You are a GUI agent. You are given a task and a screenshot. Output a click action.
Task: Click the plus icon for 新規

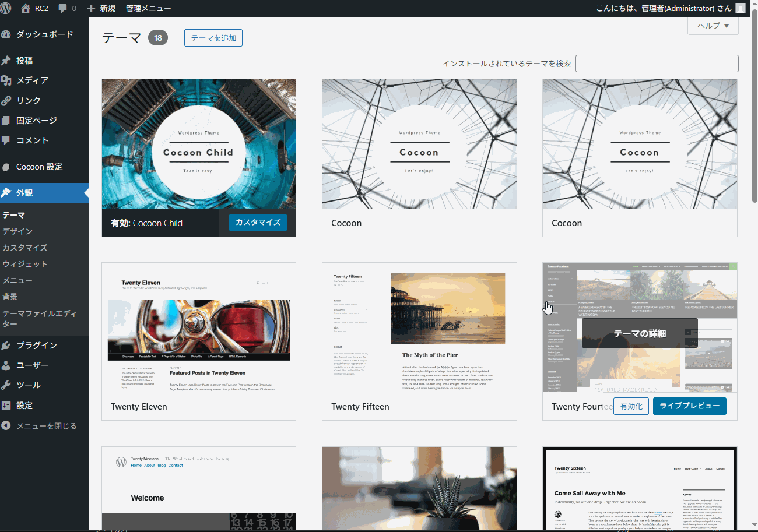(91, 8)
